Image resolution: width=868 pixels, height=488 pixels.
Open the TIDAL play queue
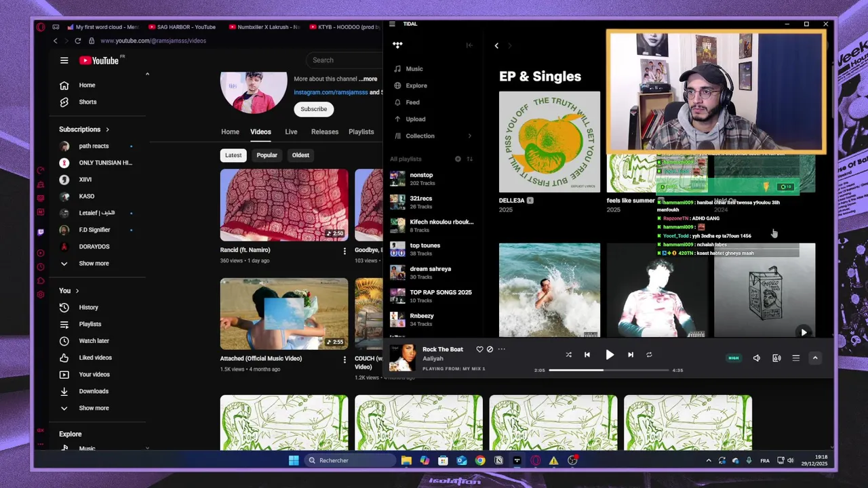pyautogui.click(x=796, y=358)
